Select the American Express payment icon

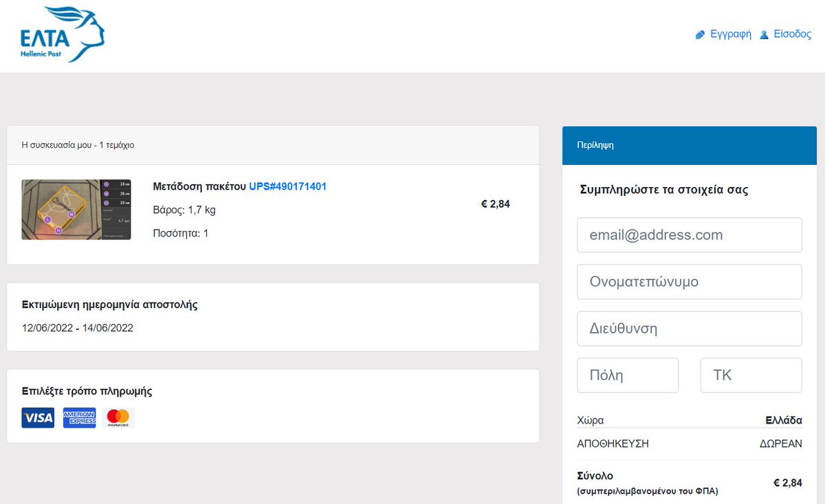tap(79, 417)
